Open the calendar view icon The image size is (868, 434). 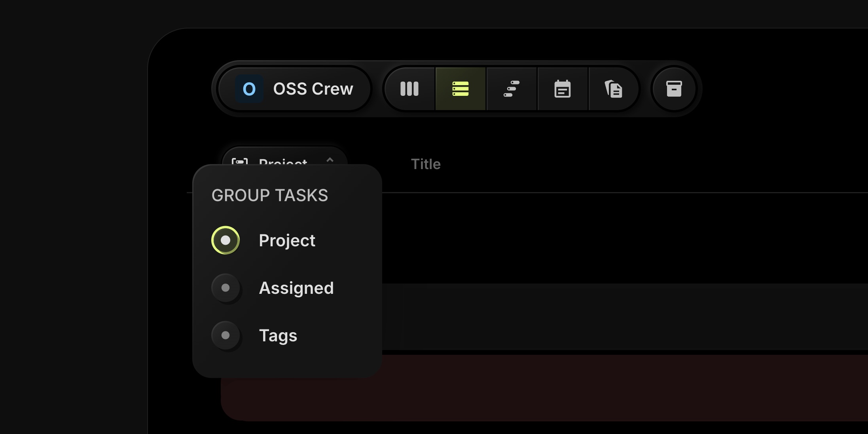coord(563,89)
